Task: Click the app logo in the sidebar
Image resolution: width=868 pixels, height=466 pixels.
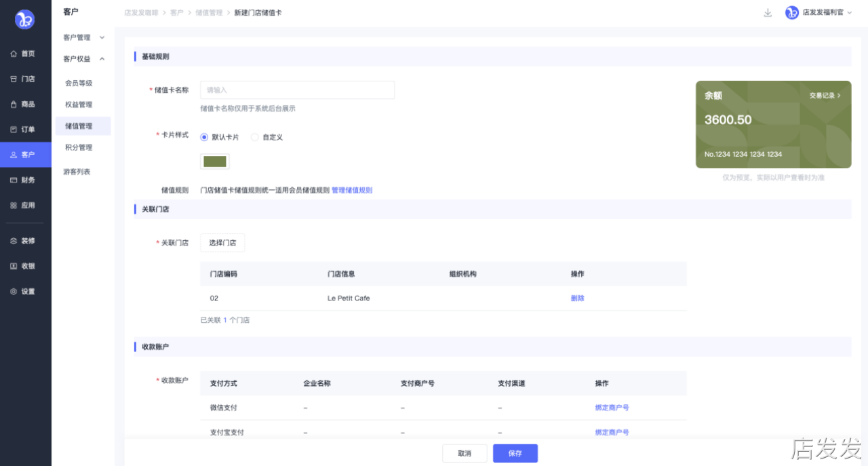Action: pos(25,20)
